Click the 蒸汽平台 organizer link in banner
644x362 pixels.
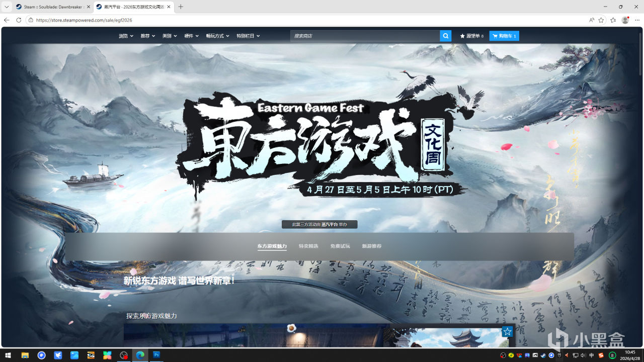(x=329, y=224)
